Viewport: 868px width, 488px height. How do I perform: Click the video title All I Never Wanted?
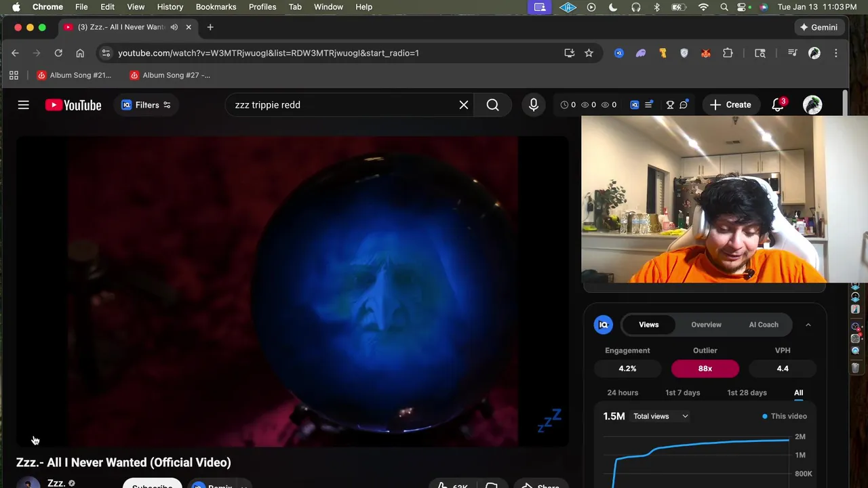[x=123, y=462]
